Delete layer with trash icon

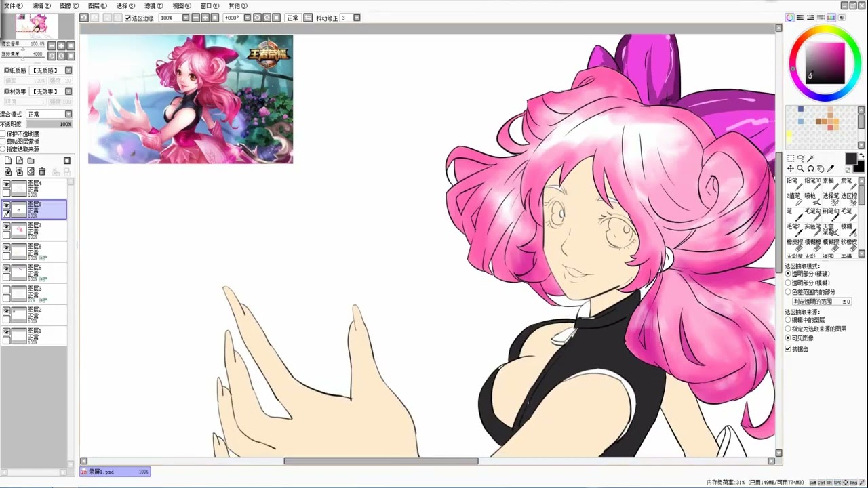pos(42,171)
